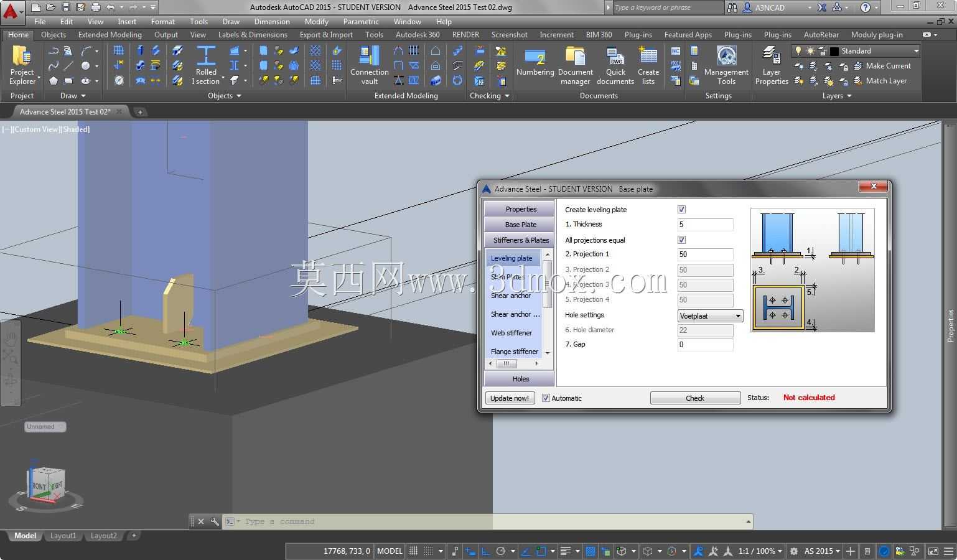Open Hole settings Voetplaat dropdown
The image size is (957, 560).
point(710,316)
